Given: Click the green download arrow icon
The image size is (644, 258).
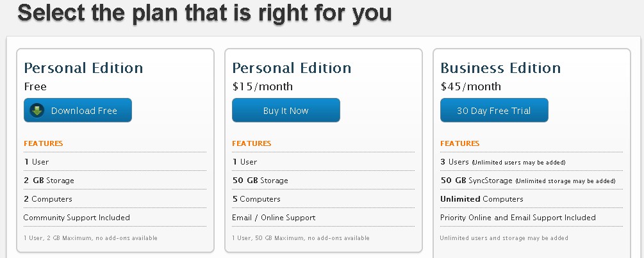Looking at the screenshot, I should click(37, 111).
